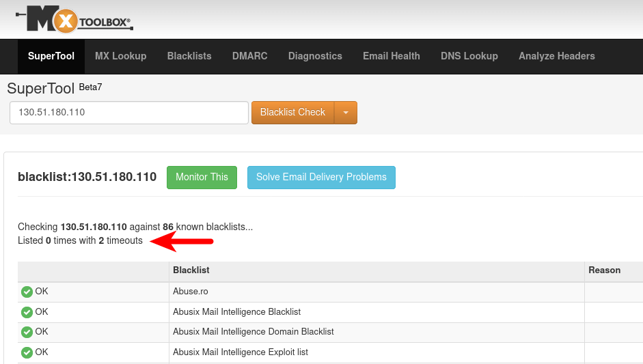Click the IP address input field
The width and height of the screenshot is (643, 364).
(x=128, y=113)
